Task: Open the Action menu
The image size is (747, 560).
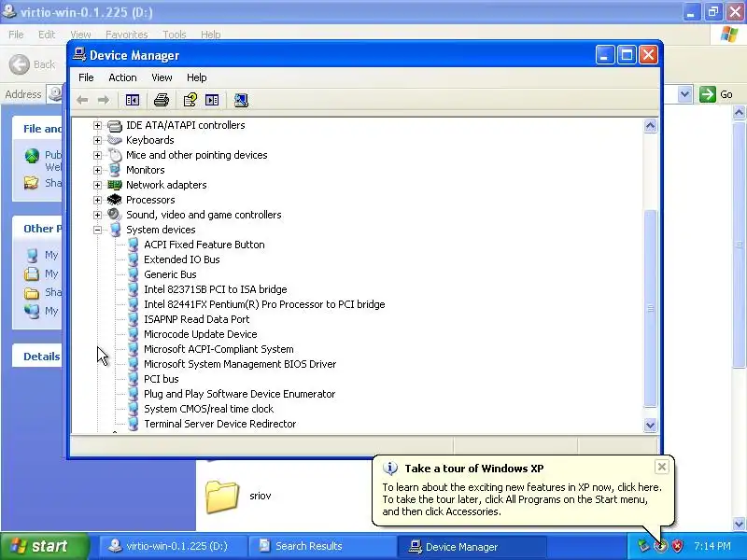Action: 122,77
